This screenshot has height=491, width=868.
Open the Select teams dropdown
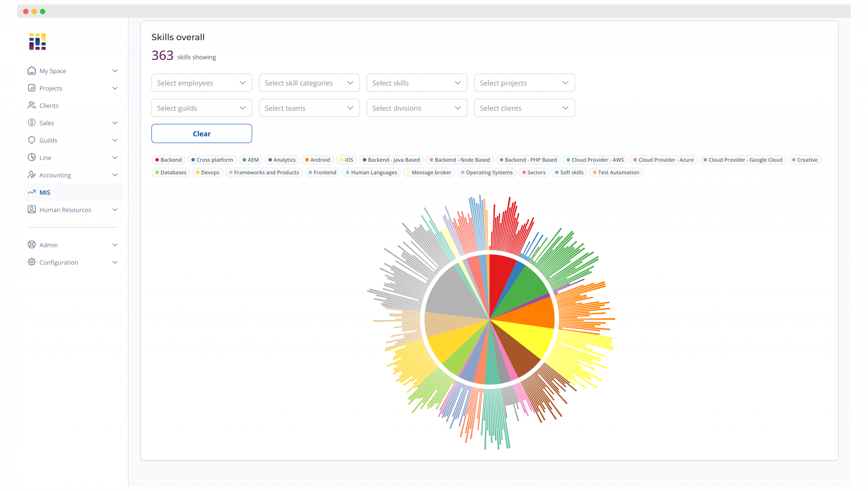(309, 108)
